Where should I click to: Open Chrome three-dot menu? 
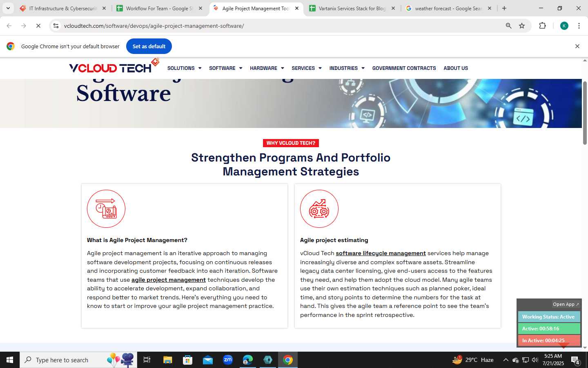point(579,26)
